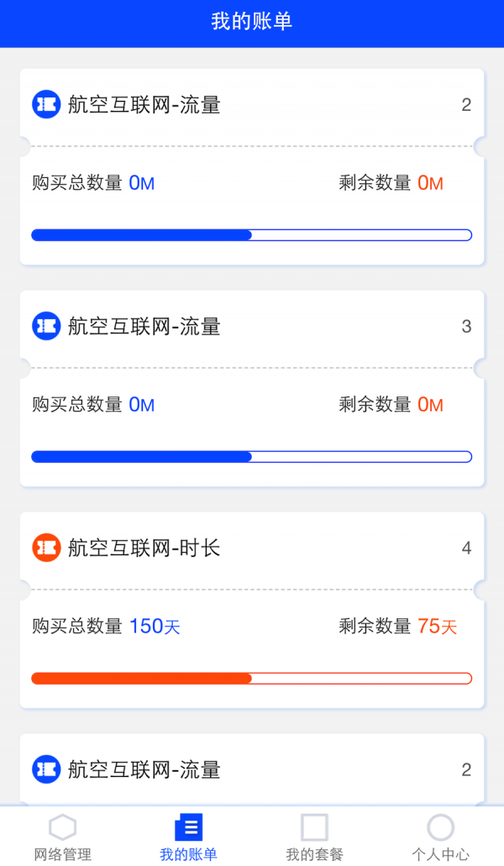The width and height of the screenshot is (504, 866).
Task: Open the 网络管理 tab label
Action: tap(62, 854)
